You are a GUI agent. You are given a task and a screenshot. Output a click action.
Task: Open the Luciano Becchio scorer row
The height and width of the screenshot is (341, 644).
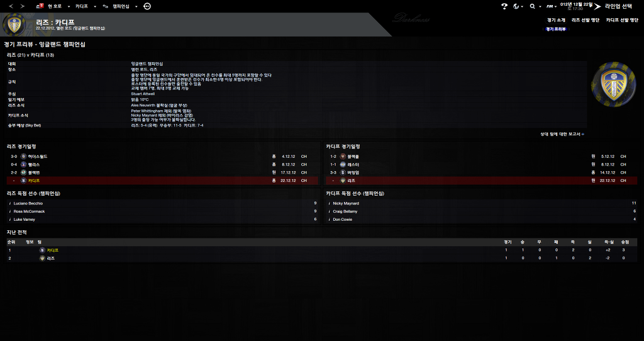(163, 203)
